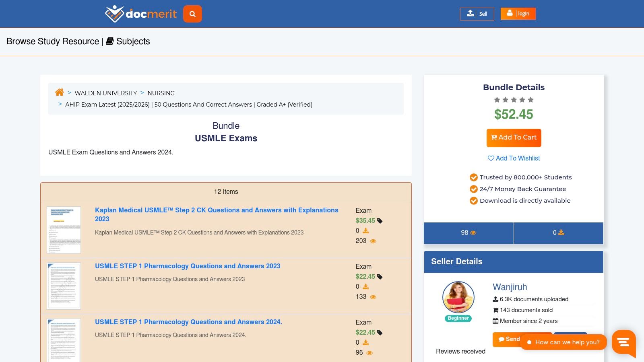Open WALDEN UNIVERSITY breadcrumb

(106, 93)
